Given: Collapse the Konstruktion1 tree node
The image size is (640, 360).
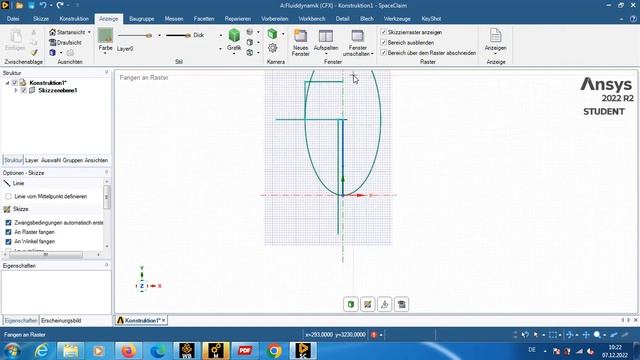Looking at the screenshot, I should click(x=7, y=82).
